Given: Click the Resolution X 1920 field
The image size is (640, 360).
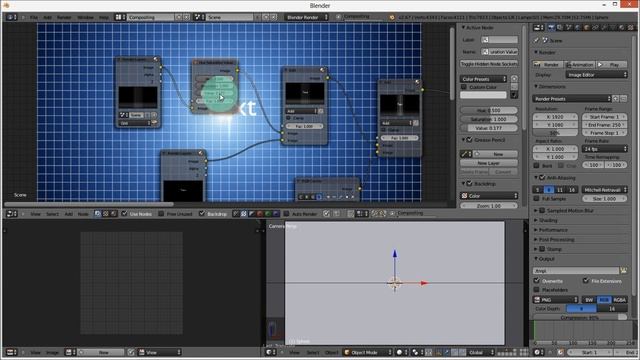Looking at the screenshot, I should coord(555,116).
